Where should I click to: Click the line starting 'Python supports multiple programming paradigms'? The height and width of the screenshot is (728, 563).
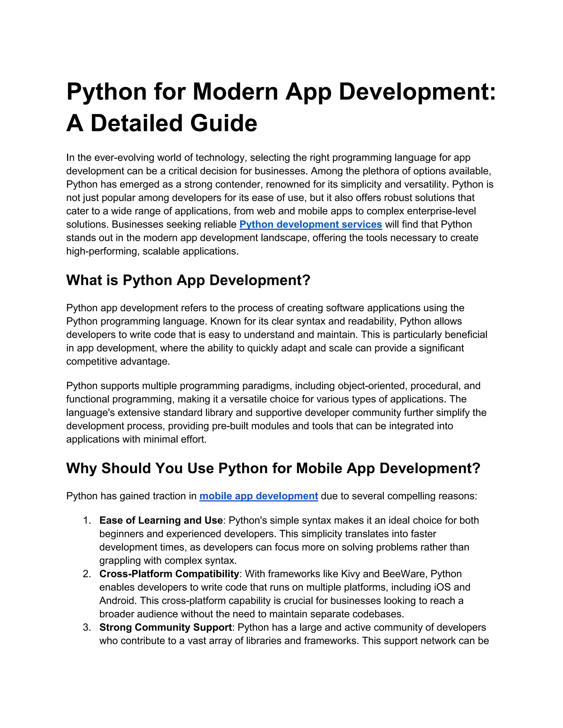coord(273,386)
